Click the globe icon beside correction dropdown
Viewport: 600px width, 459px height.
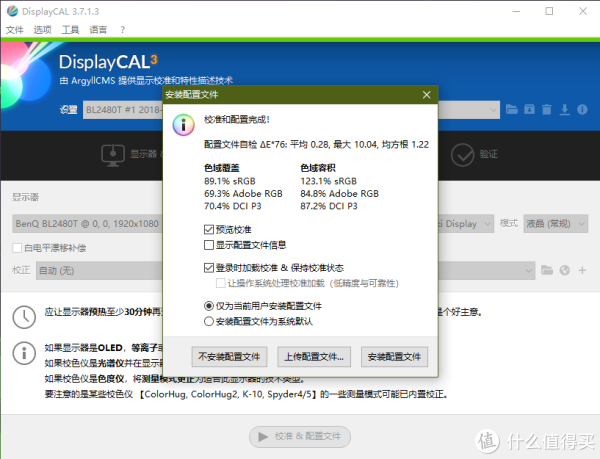(x=564, y=270)
